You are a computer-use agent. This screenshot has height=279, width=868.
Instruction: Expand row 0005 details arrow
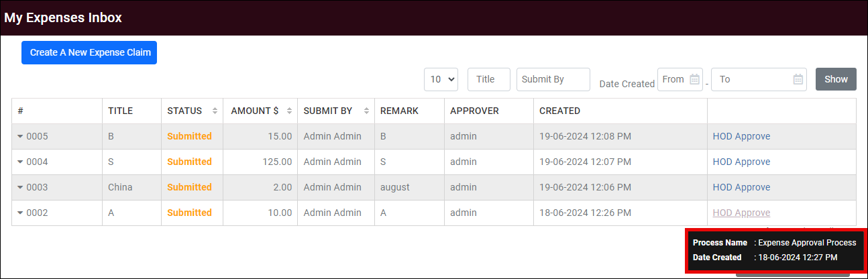pyautogui.click(x=20, y=137)
